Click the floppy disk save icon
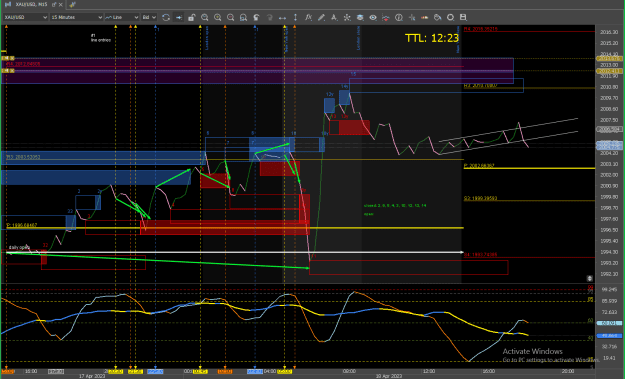The height and width of the screenshot is (379, 625). tap(463, 17)
